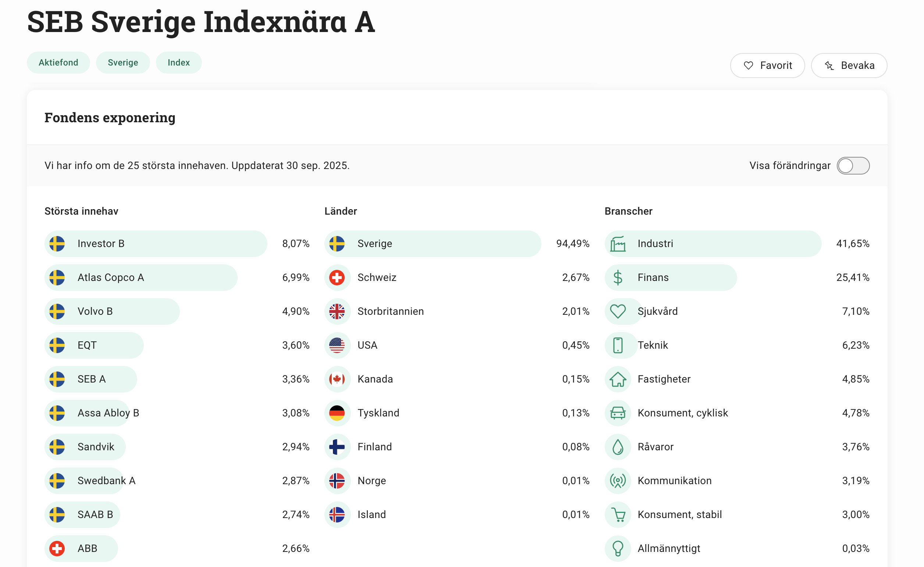Click the Fastigheter house icon
This screenshot has width=924, height=567.
pyautogui.click(x=618, y=379)
